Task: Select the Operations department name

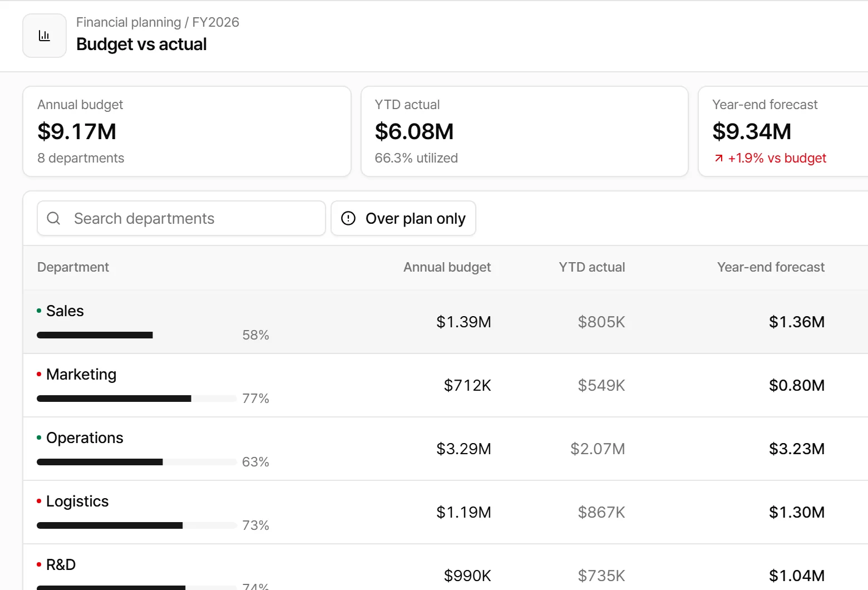Action: pos(85,437)
